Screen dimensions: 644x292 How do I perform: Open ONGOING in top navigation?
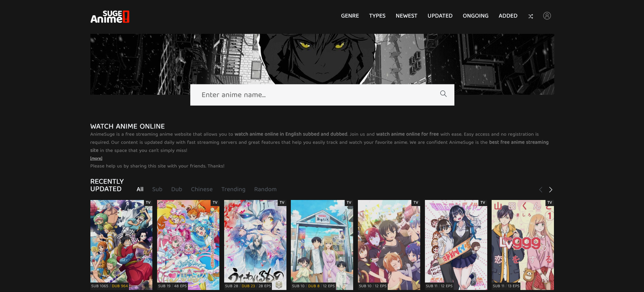(x=475, y=16)
